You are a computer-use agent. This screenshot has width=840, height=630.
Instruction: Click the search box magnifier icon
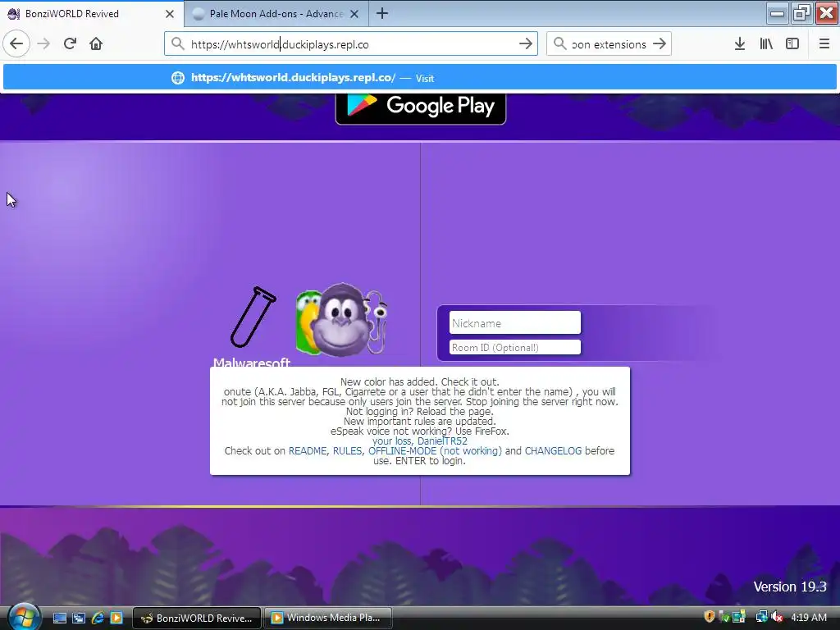tap(559, 43)
